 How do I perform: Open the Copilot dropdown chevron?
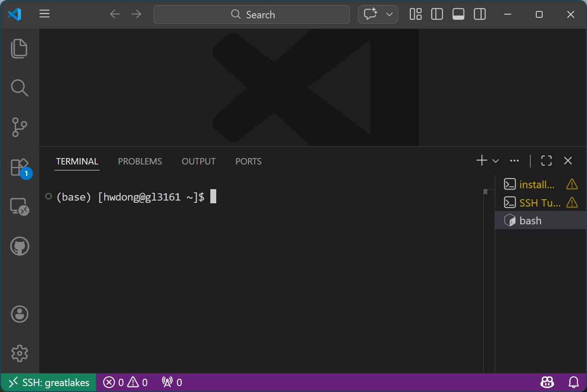(x=390, y=14)
